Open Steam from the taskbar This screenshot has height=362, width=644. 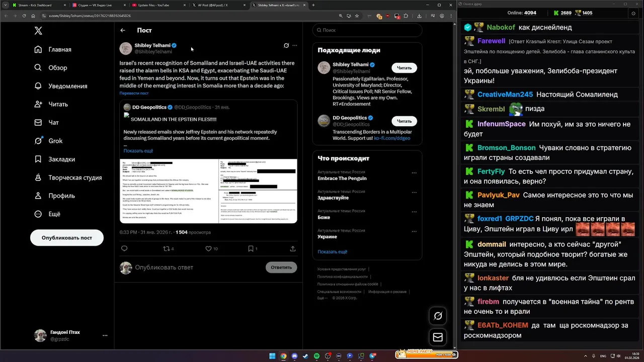click(305, 356)
